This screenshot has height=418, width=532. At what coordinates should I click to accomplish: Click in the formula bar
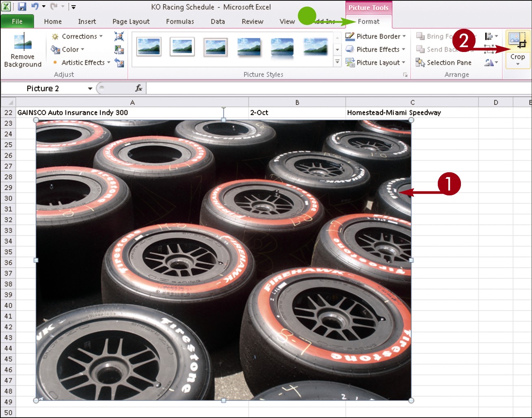[x=338, y=88]
